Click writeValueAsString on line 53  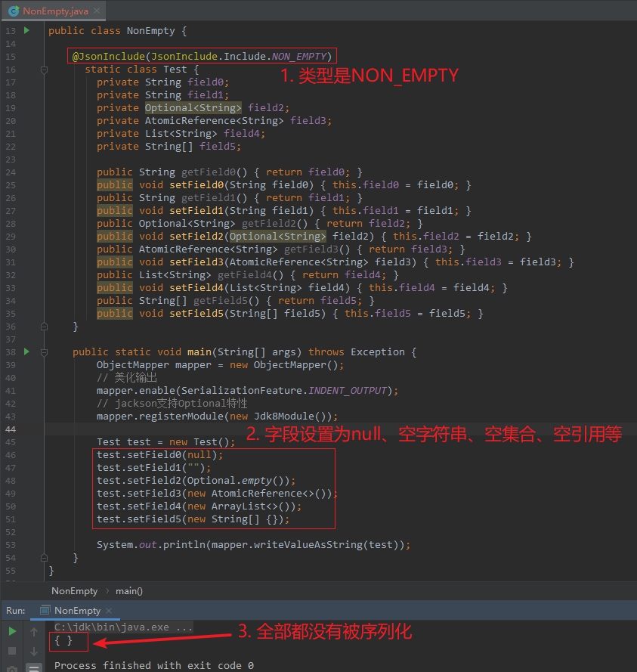coord(308,545)
